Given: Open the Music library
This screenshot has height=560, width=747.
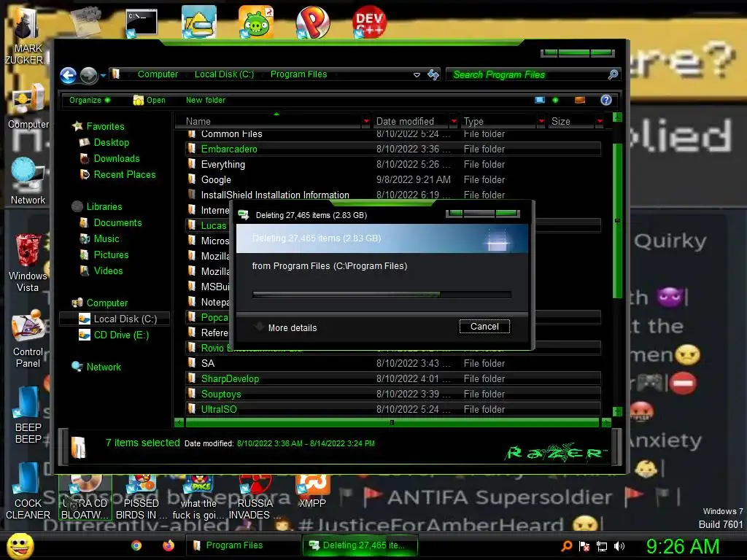Looking at the screenshot, I should [x=107, y=239].
